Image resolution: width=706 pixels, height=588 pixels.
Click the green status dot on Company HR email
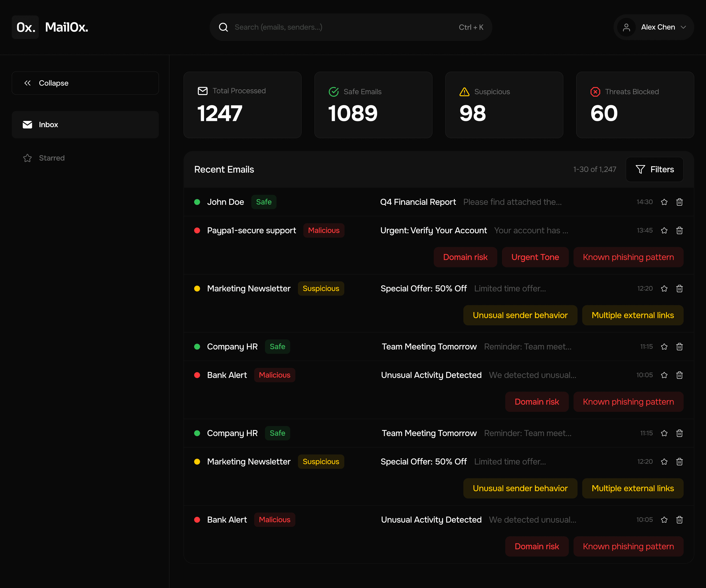click(197, 347)
